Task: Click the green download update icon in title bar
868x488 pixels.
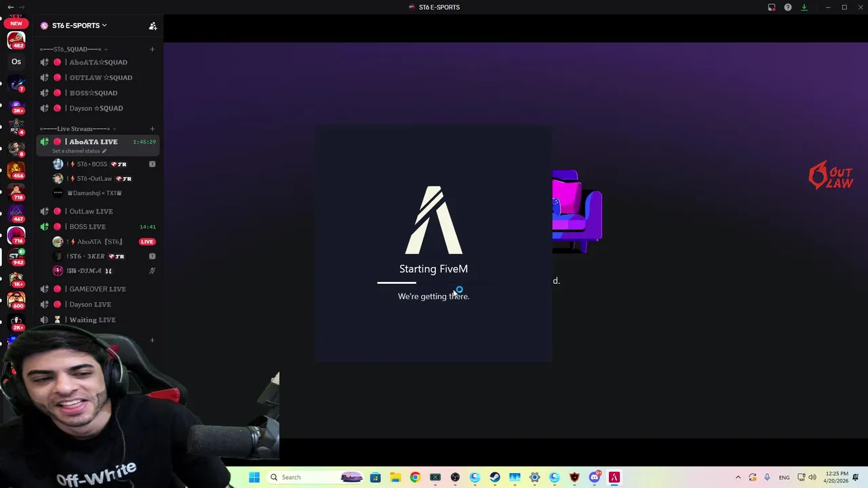Action: (804, 7)
